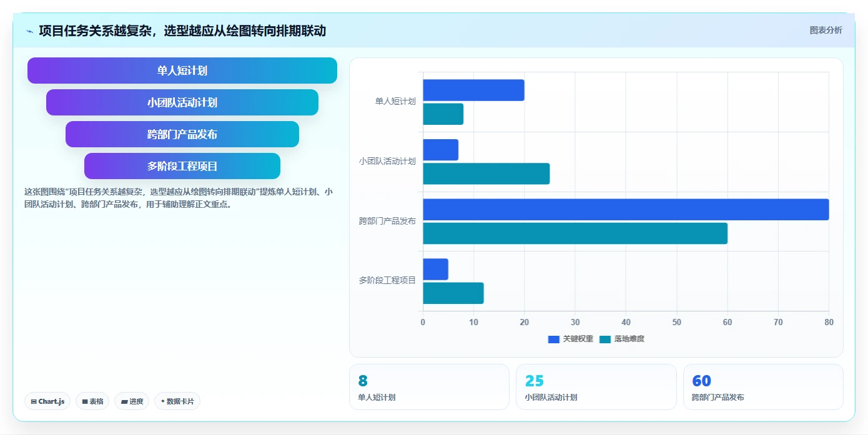Click the x-axis value 0
This screenshot has height=435, width=868.
(x=423, y=322)
